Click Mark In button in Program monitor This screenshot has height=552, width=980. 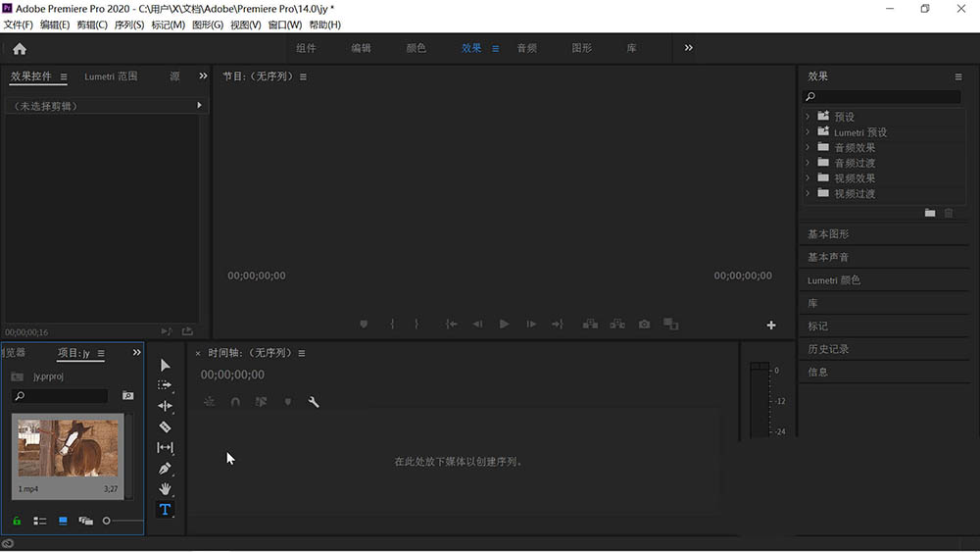point(392,324)
